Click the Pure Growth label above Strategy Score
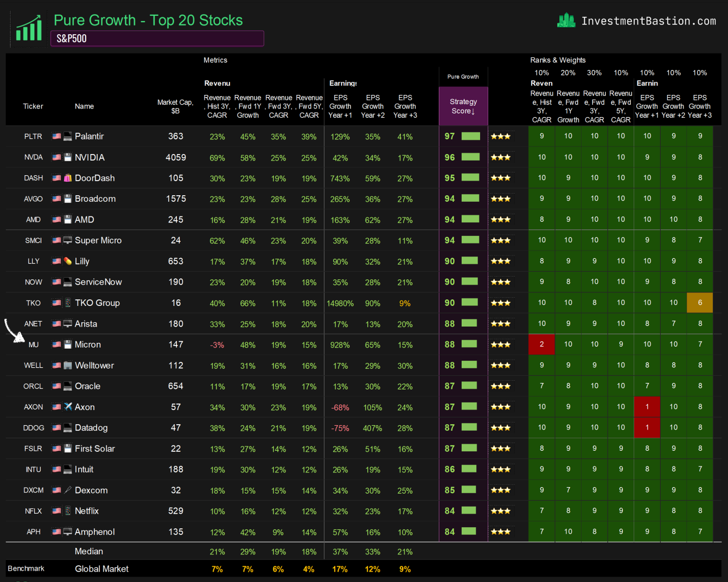This screenshot has width=728, height=582. 463,76
